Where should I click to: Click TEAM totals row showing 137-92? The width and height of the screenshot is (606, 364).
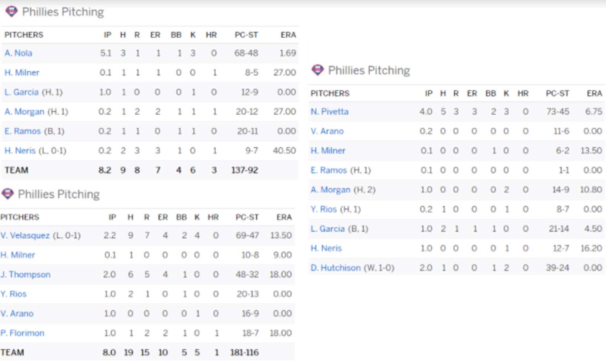(x=150, y=170)
